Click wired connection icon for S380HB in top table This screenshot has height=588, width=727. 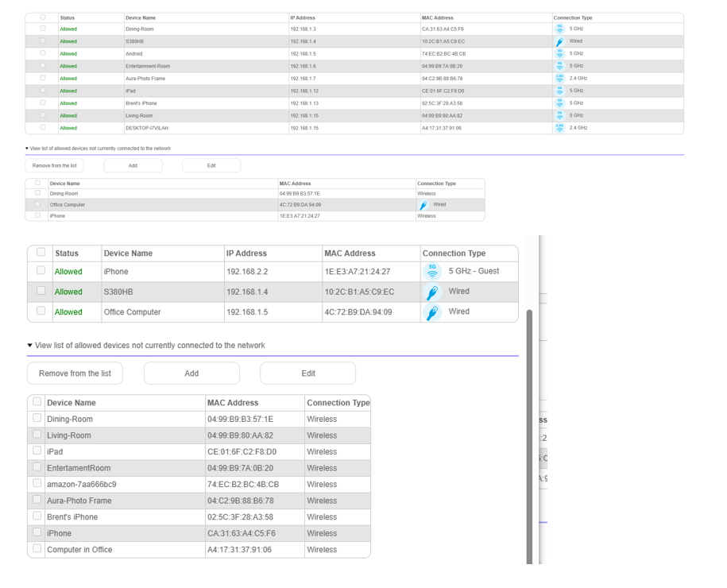point(559,41)
